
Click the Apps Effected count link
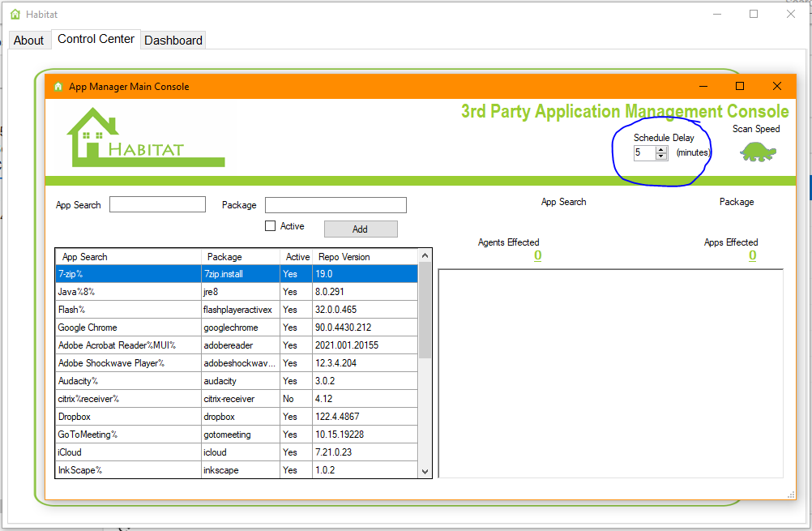click(x=752, y=256)
